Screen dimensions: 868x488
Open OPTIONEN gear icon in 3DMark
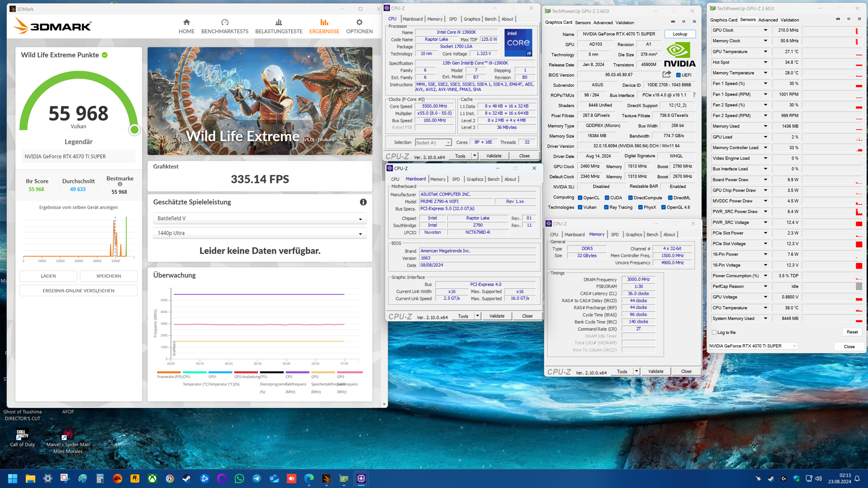359,22
